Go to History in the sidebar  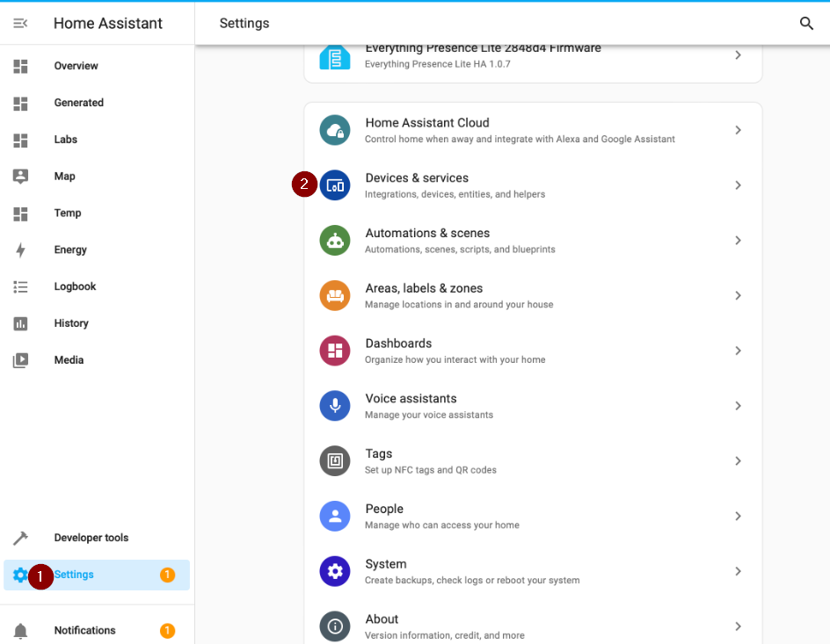[71, 323]
